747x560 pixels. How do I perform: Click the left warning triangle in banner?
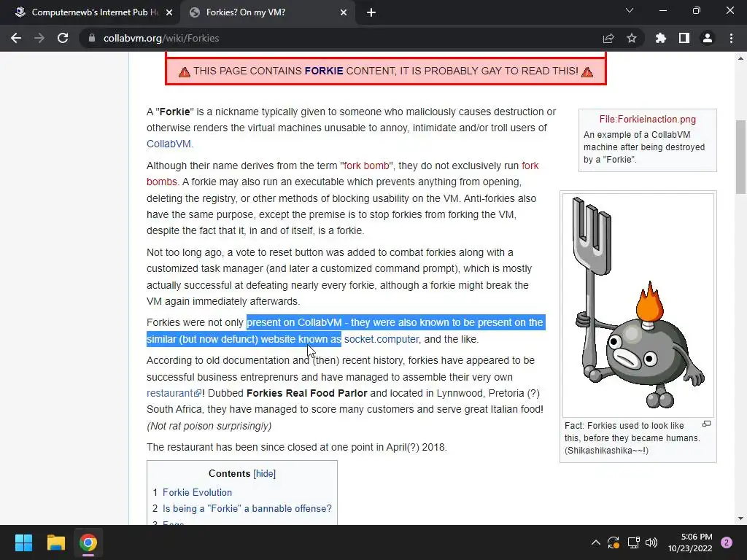click(185, 72)
